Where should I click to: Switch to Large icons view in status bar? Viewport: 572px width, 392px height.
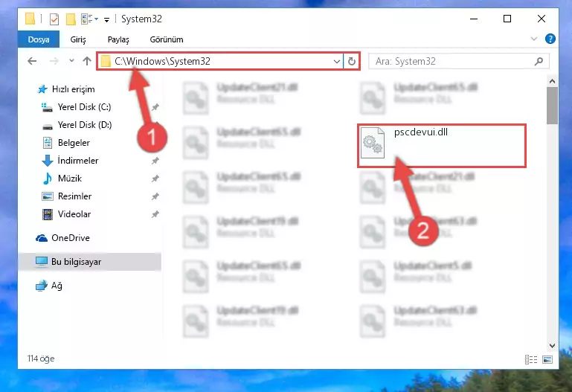click(547, 359)
